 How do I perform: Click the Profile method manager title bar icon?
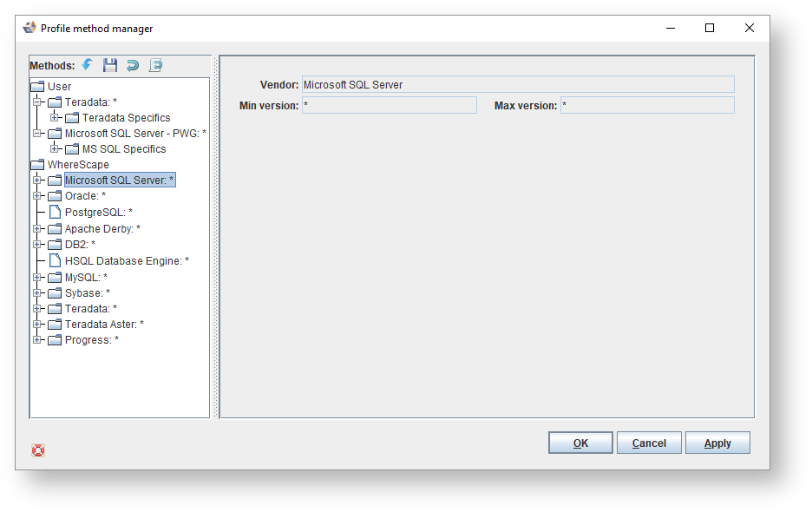[x=29, y=28]
